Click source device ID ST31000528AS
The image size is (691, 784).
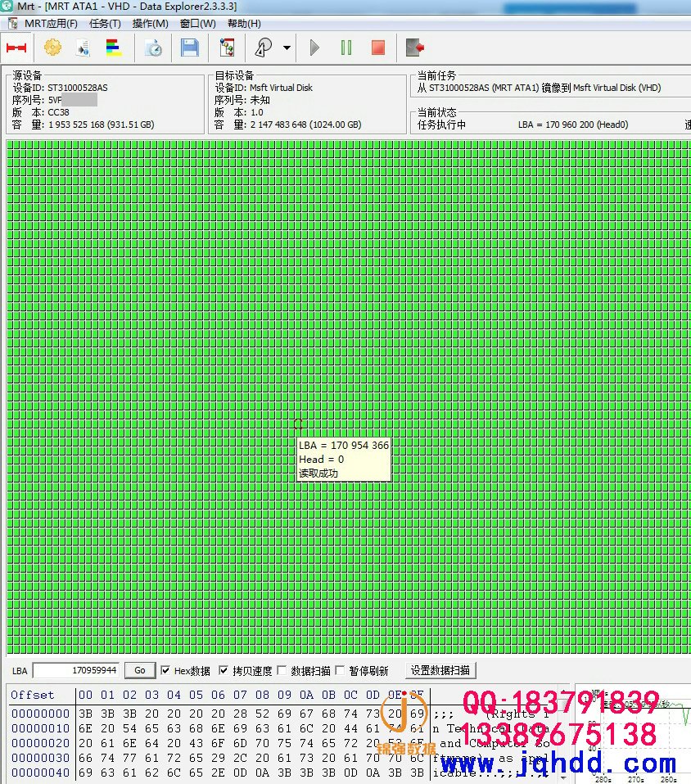(x=78, y=88)
